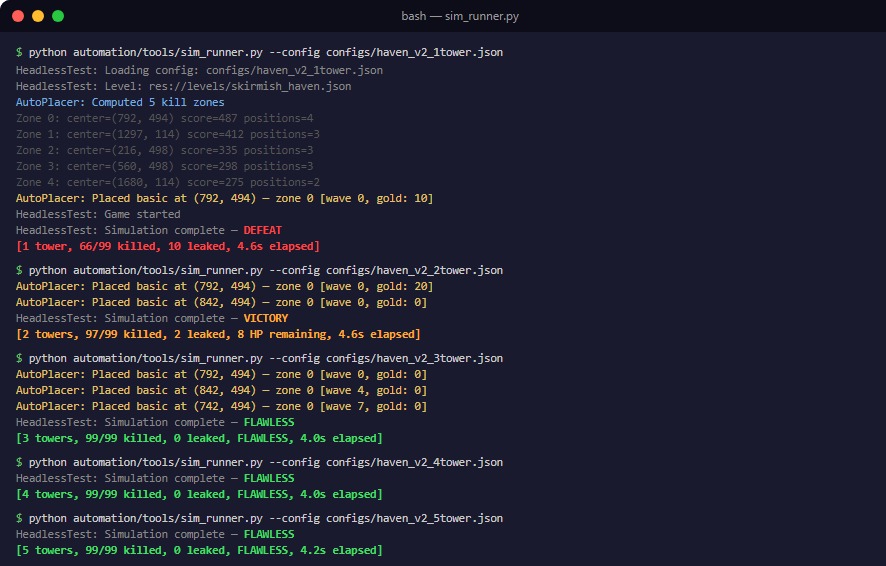
Task: Click the command line running haven_v2_1tower.json
Action: click(259, 53)
